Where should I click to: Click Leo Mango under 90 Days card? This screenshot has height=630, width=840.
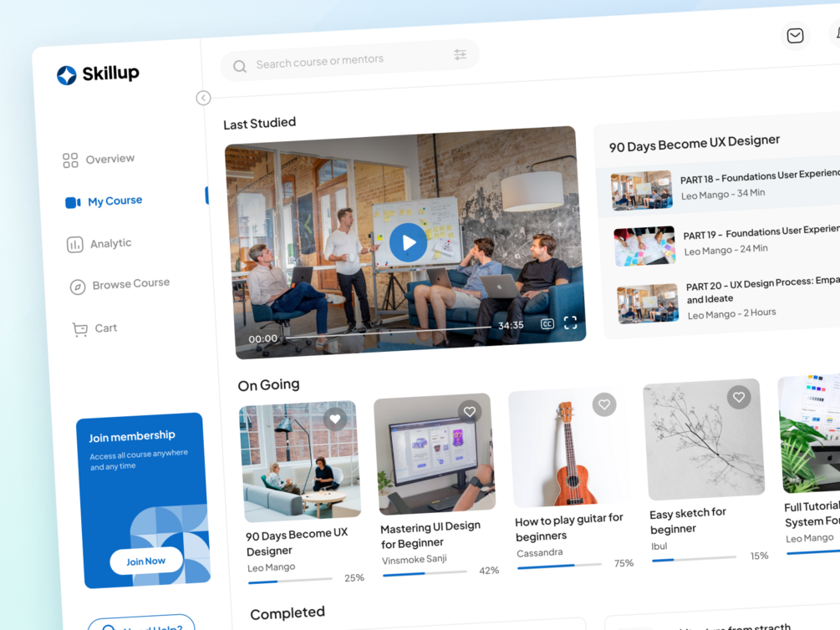pyautogui.click(x=272, y=567)
